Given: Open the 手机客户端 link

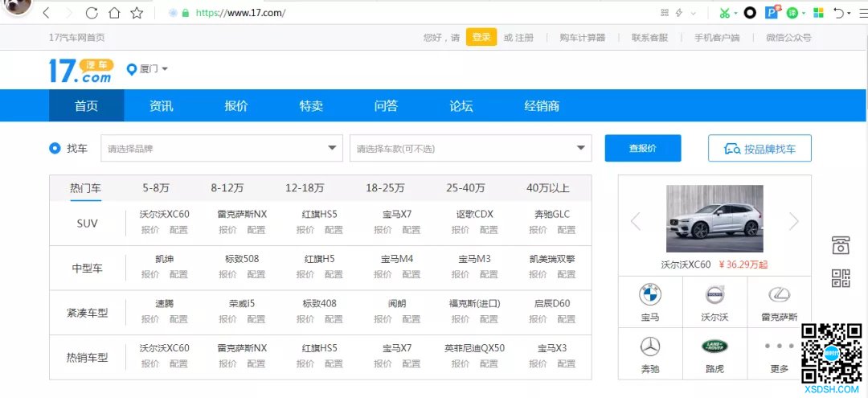Looking at the screenshot, I should 717,38.
